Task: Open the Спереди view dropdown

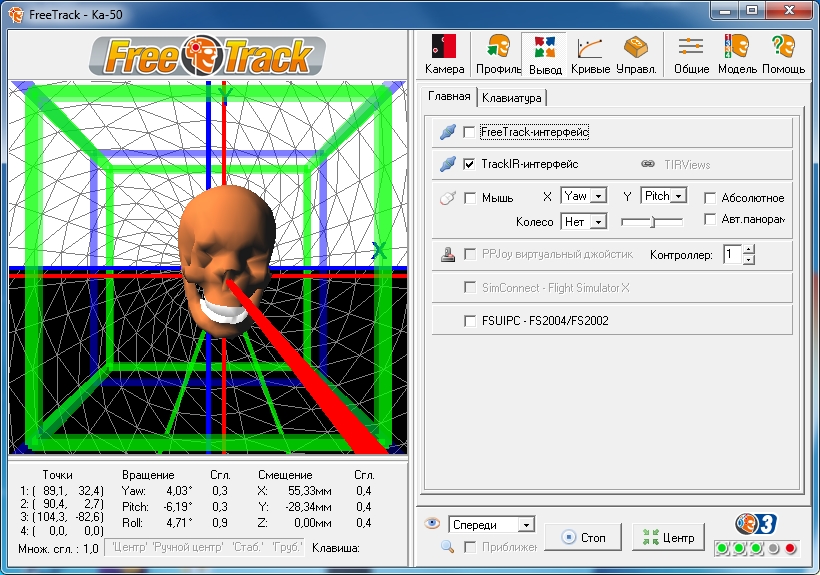Action: (x=492, y=524)
